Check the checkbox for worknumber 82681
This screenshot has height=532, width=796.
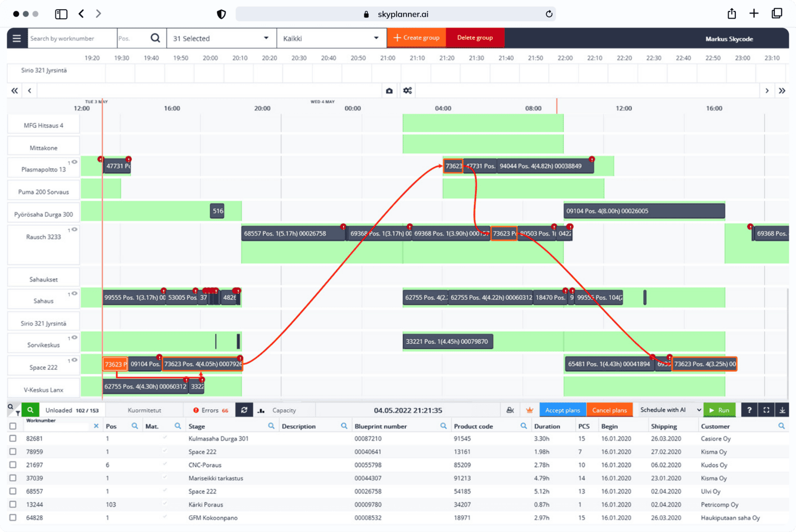point(13,438)
